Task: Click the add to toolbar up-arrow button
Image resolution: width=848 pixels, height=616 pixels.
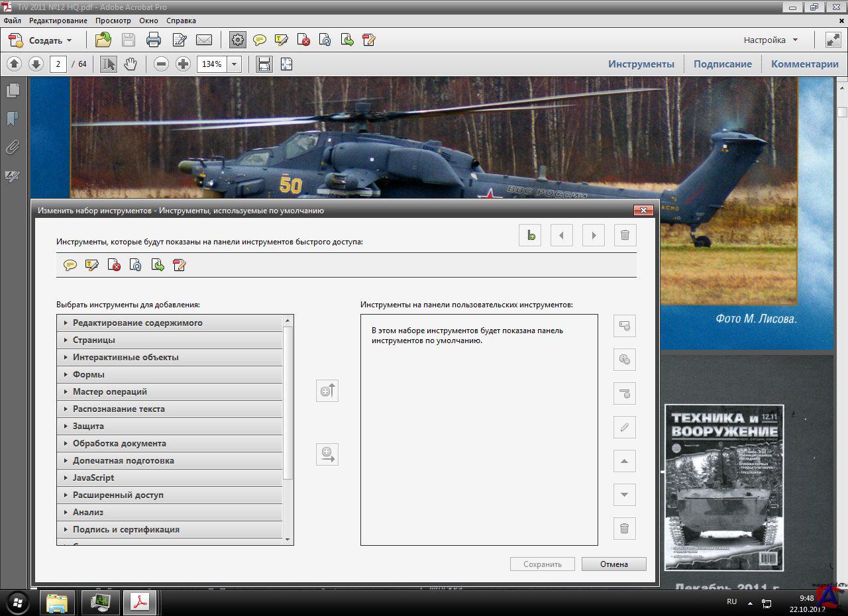Action: pos(327,391)
